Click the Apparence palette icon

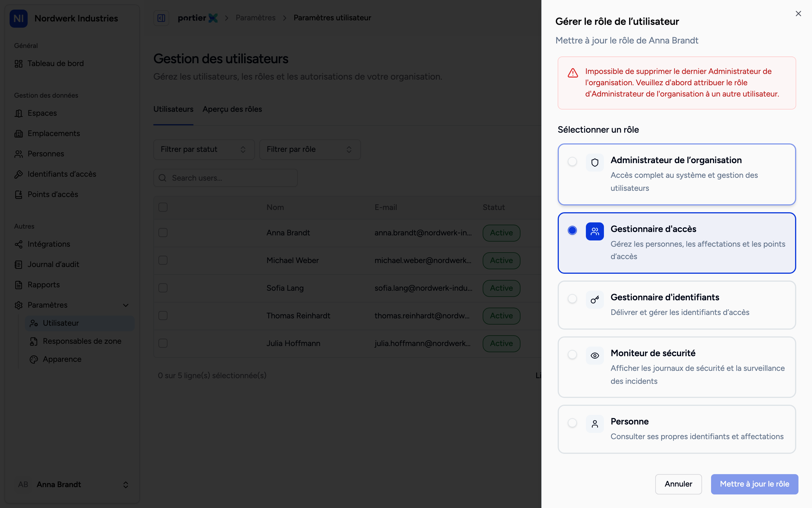34,360
